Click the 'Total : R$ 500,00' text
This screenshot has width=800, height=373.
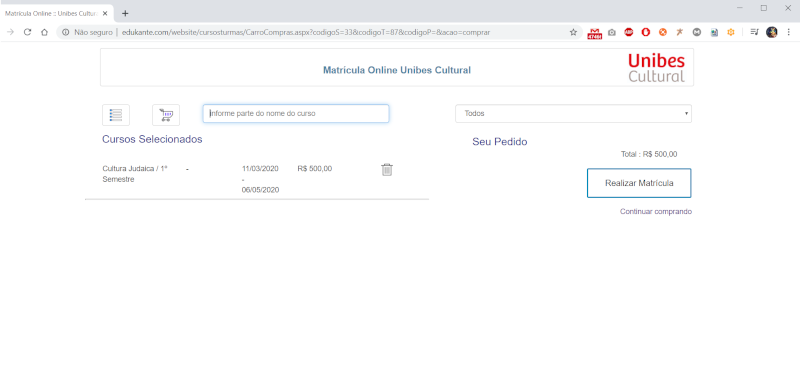[x=649, y=154]
